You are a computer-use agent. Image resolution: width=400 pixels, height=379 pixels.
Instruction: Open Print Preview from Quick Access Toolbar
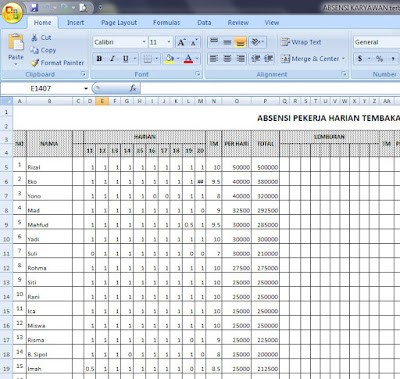tap(83, 7)
